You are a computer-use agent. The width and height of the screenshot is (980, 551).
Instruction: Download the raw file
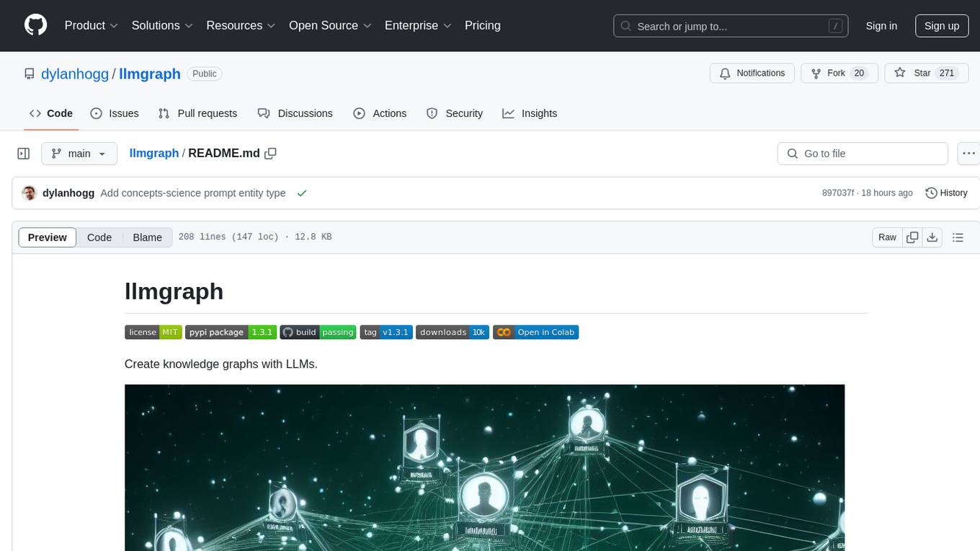(932, 237)
